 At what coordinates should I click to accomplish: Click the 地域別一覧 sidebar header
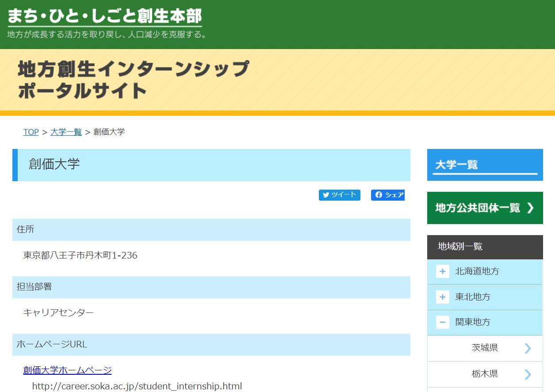coord(485,247)
